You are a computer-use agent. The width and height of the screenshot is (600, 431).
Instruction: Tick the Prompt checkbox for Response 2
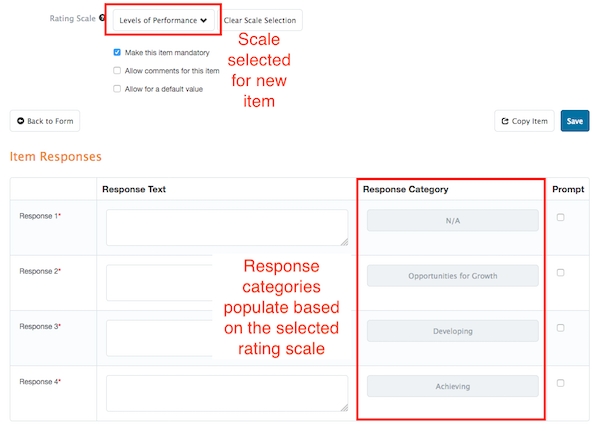tap(561, 272)
